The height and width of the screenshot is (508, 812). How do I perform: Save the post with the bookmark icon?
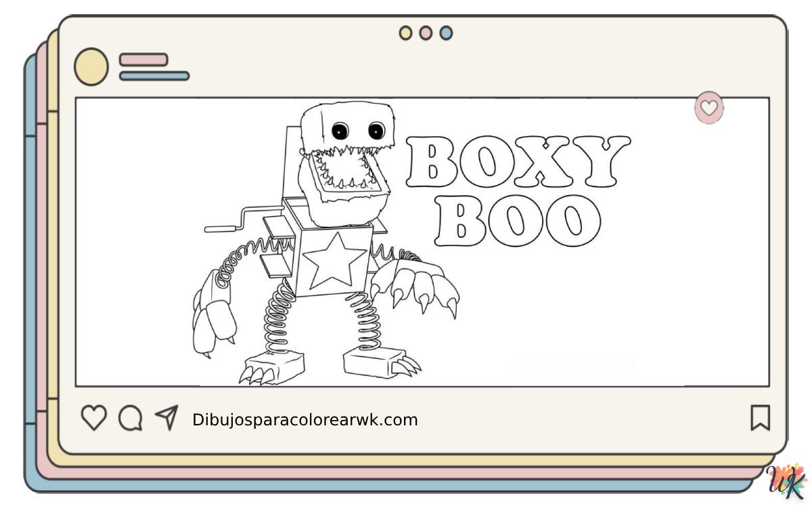tap(760, 418)
